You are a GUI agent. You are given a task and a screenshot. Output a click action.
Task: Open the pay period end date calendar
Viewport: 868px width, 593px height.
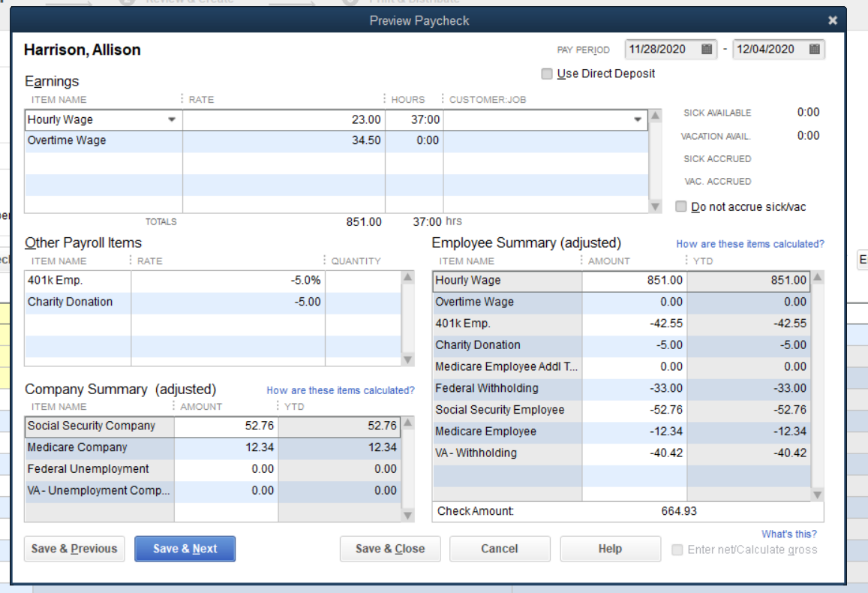[814, 50]
